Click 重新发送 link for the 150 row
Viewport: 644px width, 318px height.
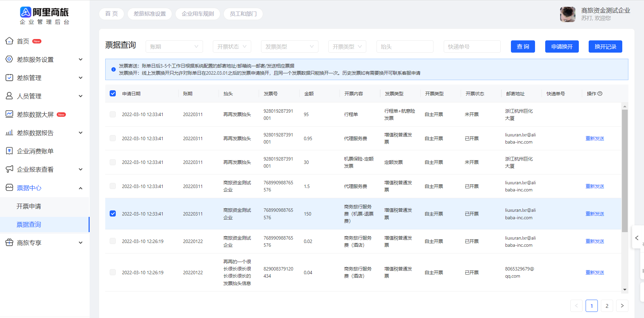tap(595, 214)
